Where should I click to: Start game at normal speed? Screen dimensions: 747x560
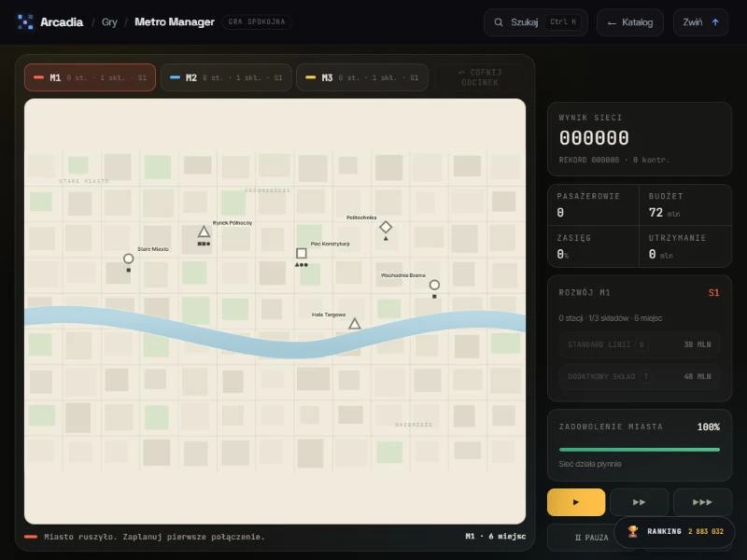point(576,502)
